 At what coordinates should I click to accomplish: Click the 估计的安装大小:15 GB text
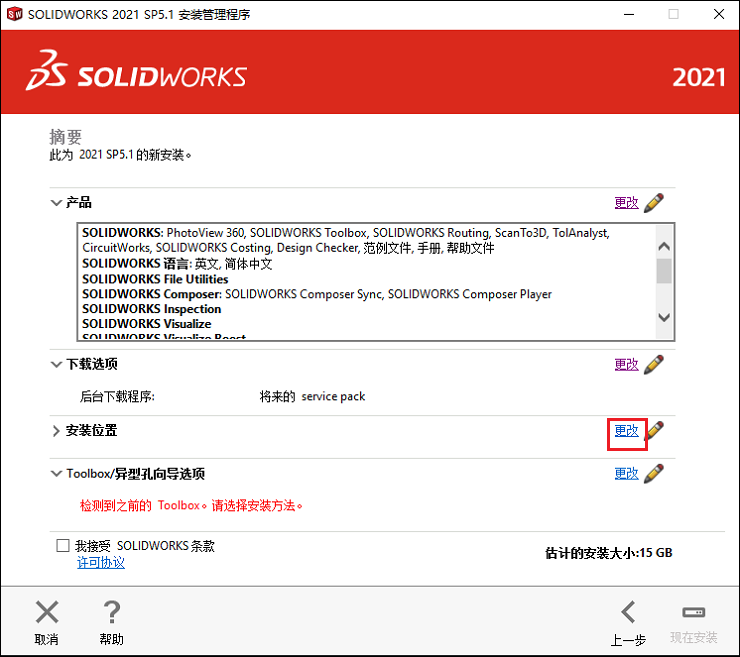(609, 553)
